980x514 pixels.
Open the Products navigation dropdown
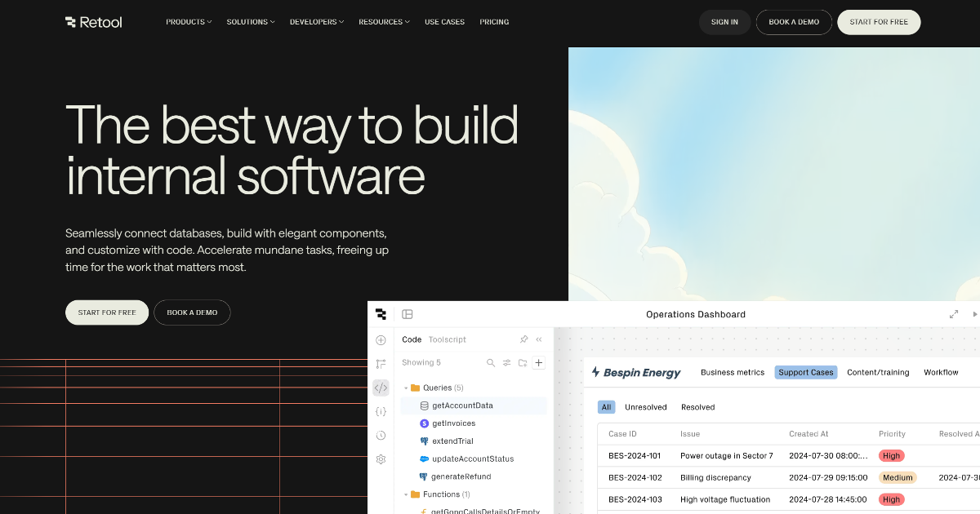pyautogui.click(x=189, y=22)
